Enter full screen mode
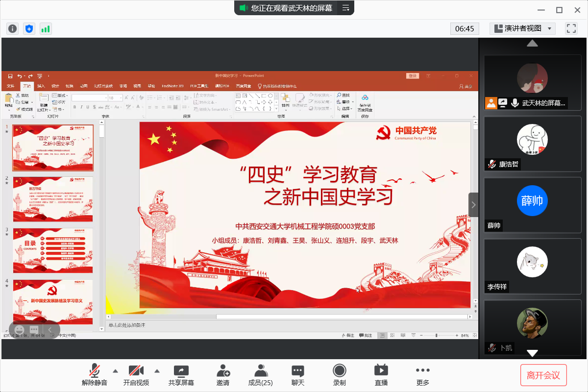The image size is (588, 392). [x=571, y=28]
